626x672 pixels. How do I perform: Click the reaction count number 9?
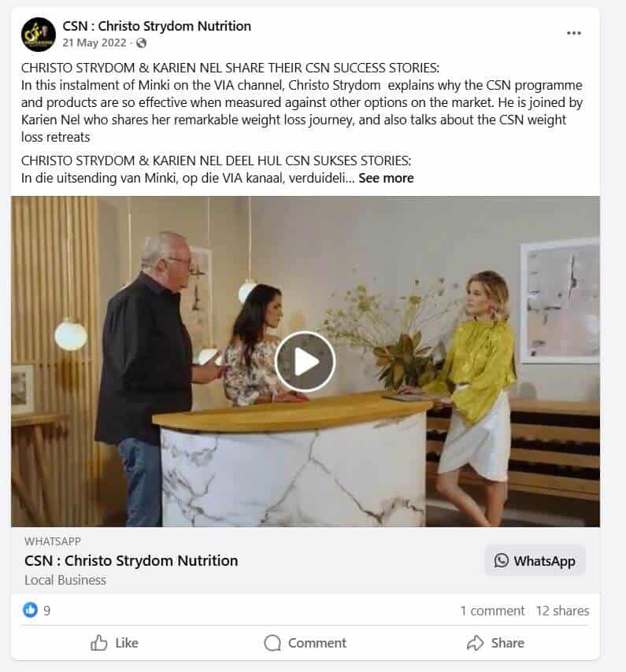coord(46,611)
